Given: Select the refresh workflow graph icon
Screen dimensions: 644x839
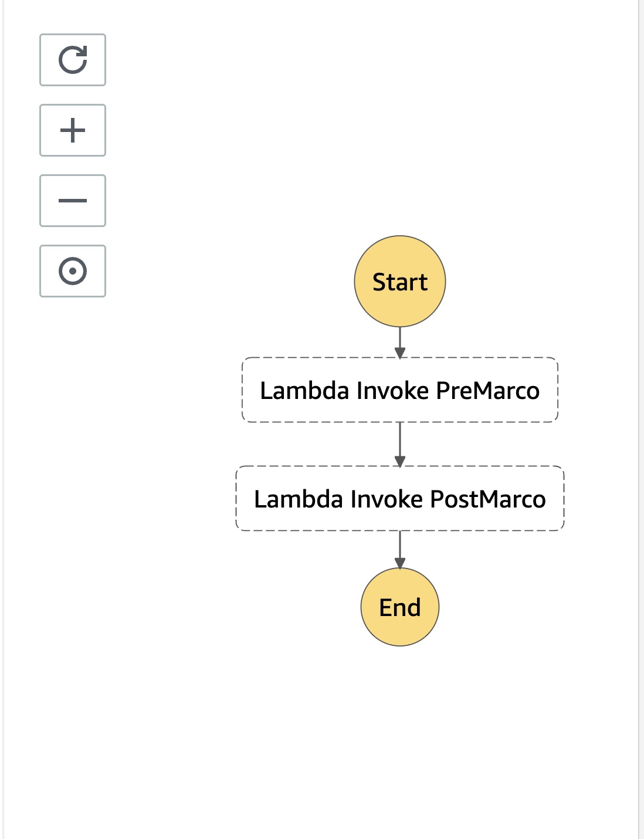Looking at the screenshot, I should (x=72, y=60).
